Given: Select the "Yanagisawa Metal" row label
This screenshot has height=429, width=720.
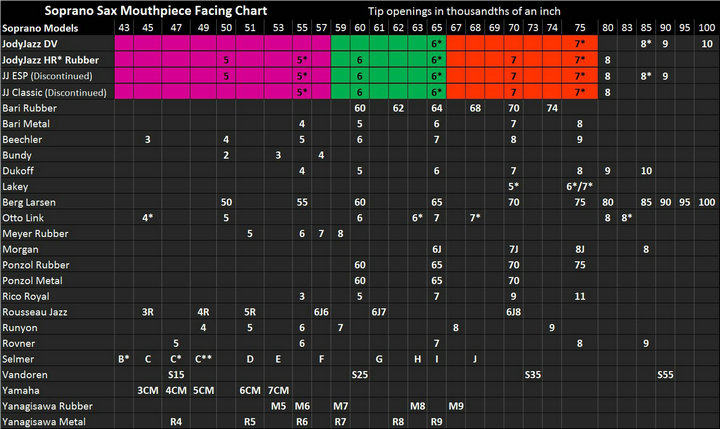Looking at the screenshot, I should pyautogui.click(x=44, y=422).
